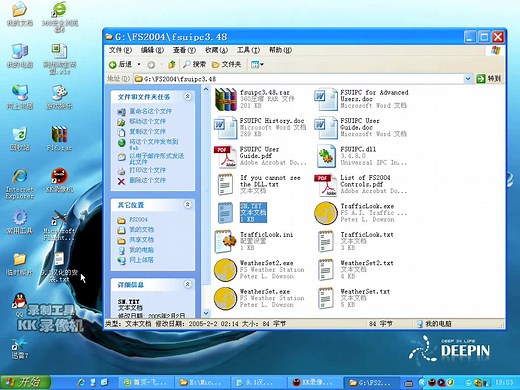Select 'If you cannot see the DLL.txt' icon
The width and height of the screenshot is (520, 390).
point(226,184)
